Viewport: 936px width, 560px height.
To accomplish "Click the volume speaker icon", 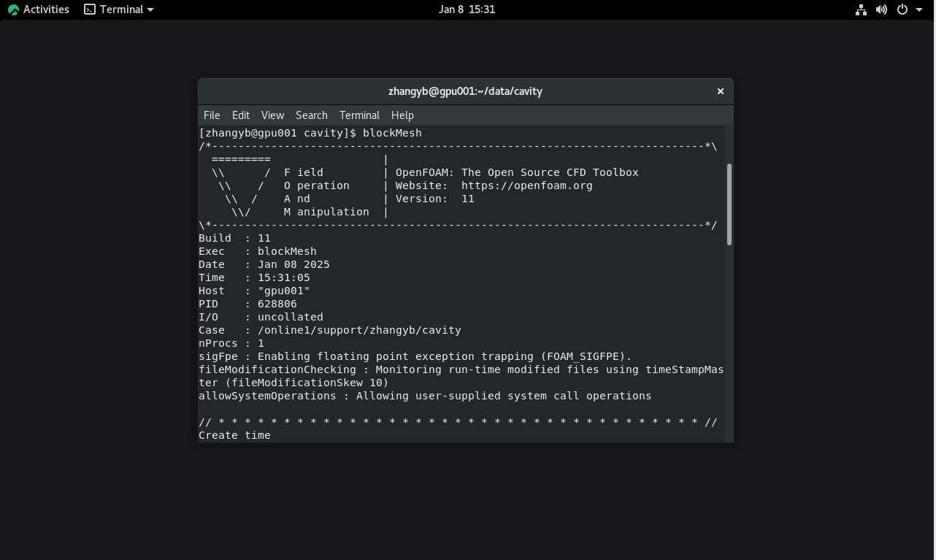I will tap(881, 9).
